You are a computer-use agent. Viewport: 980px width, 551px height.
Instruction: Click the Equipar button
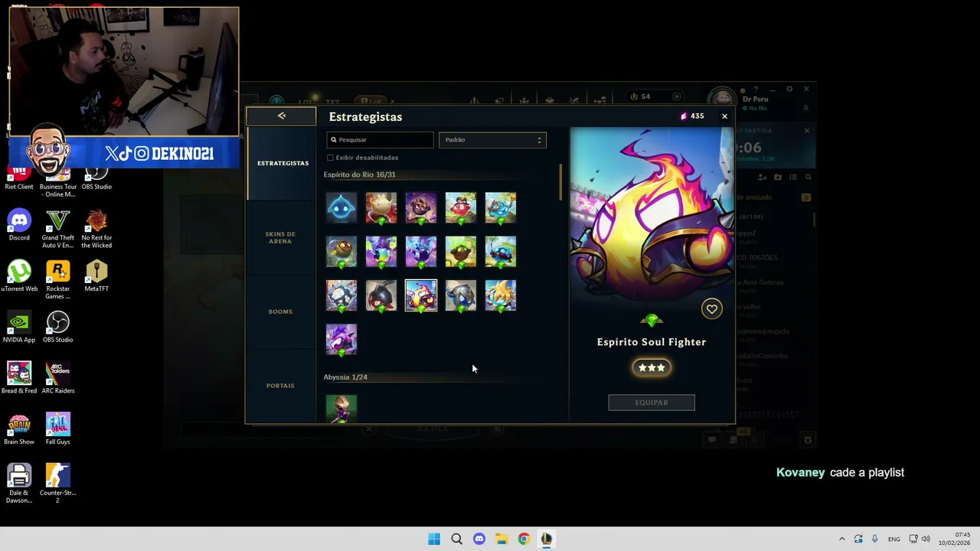click(652, 403)
